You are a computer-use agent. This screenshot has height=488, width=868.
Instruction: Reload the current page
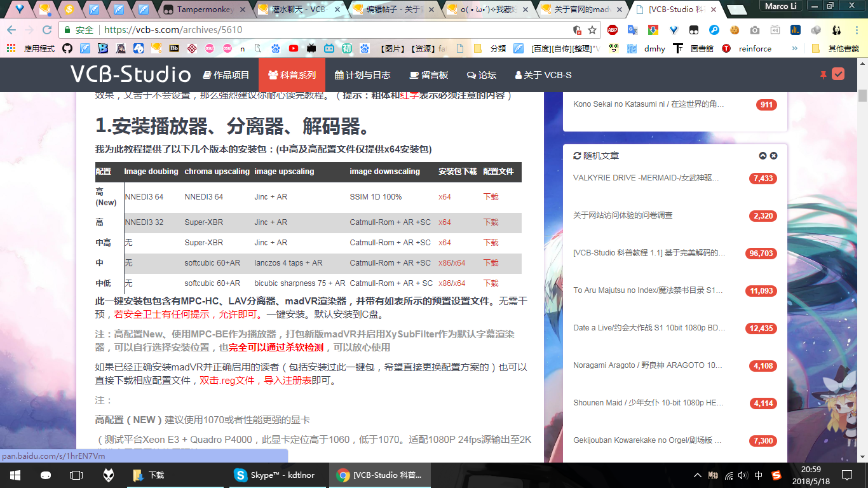47,30
